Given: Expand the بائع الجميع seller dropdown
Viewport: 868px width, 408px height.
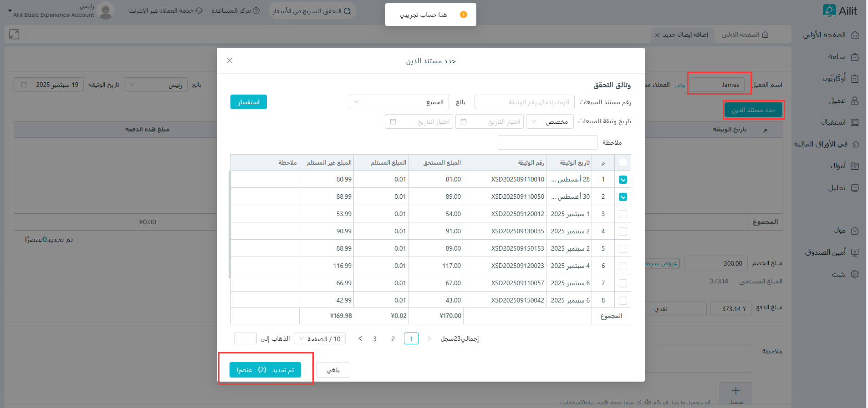Looking at the screenshot, I should pyautogui.click(x=398, y=102).
